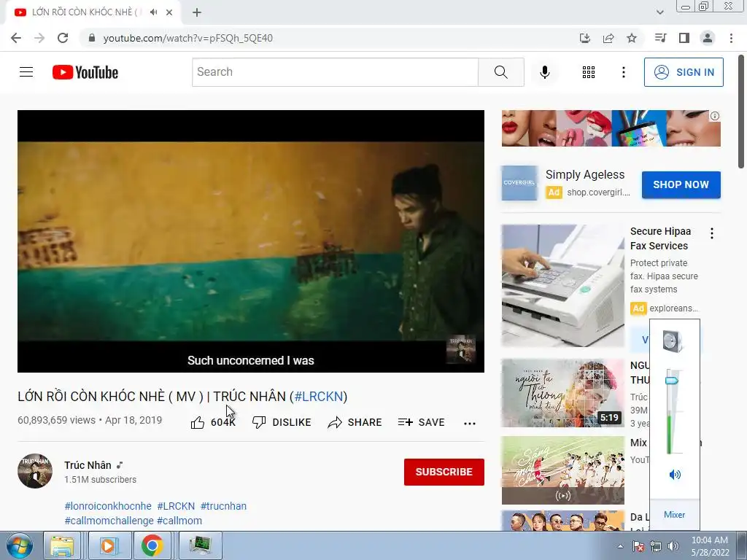Viewport: 747px width, 560px height.
Task: Click the channel watermark in video
Action: tap(461, 349)
